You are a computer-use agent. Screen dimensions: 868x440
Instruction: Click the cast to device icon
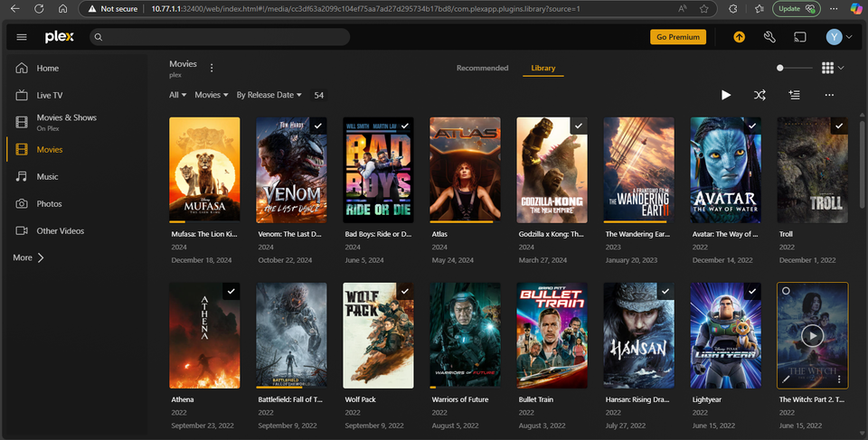point(799,37)
